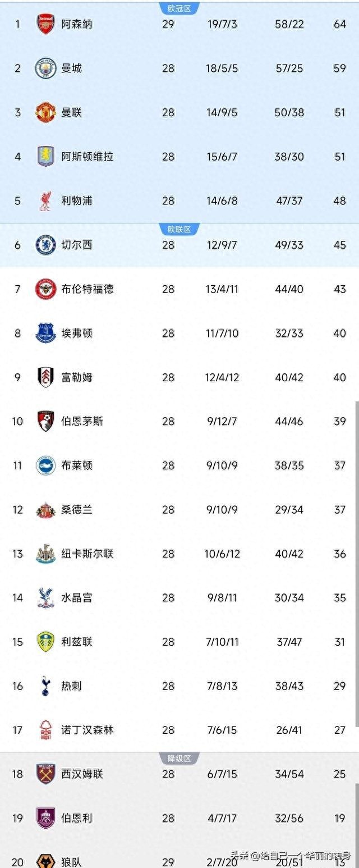This screenshot has height=868, width=359.
Task: Select the 桑德兰 row points value 37
Action: (340, 510)
